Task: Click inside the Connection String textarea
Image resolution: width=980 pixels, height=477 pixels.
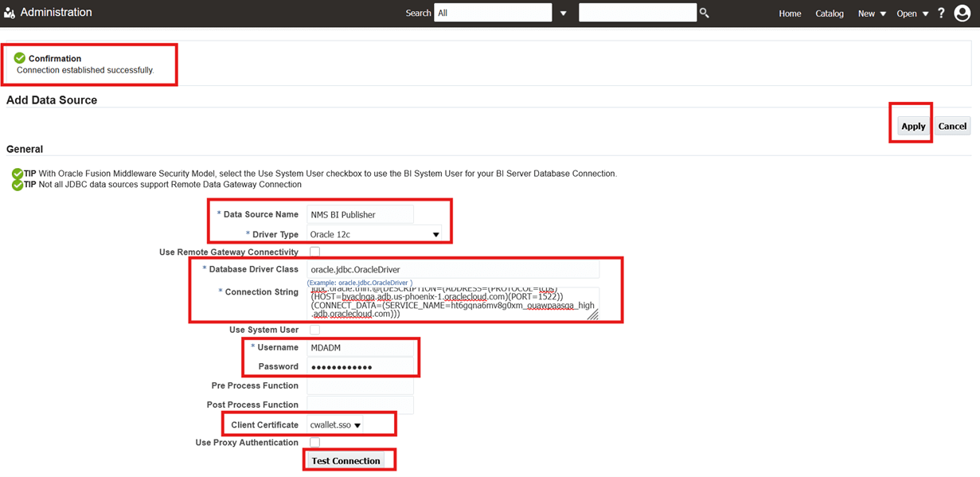Action: [453, 304]
